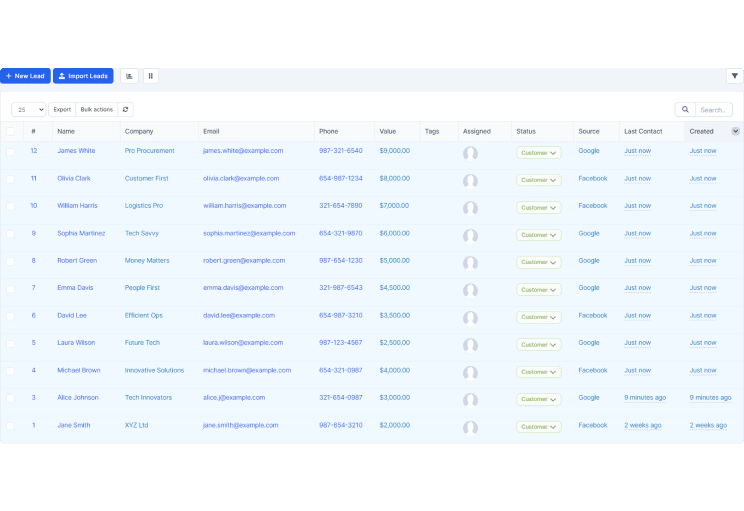The width and height of the screenshot is (744, 511).
Task: Open Bulk actions menu
Action: tap(97, 110)
